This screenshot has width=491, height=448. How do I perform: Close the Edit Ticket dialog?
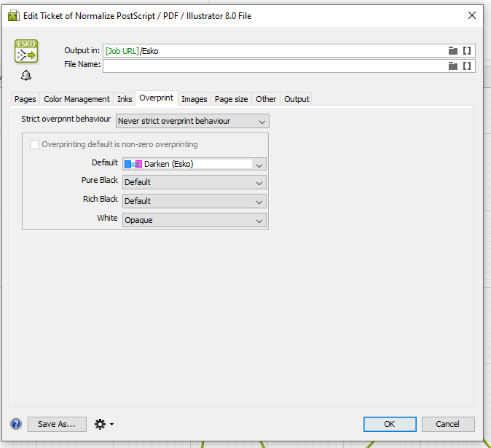[x=472, y=15]
